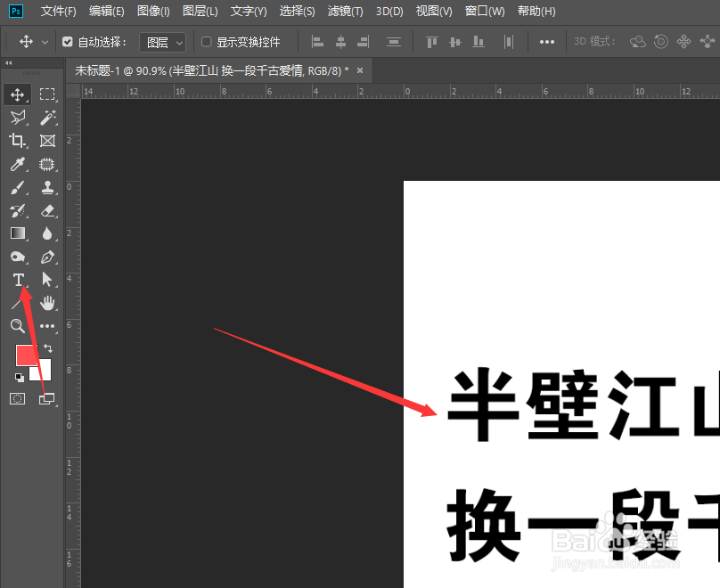Align top edges

coord(431,42)
